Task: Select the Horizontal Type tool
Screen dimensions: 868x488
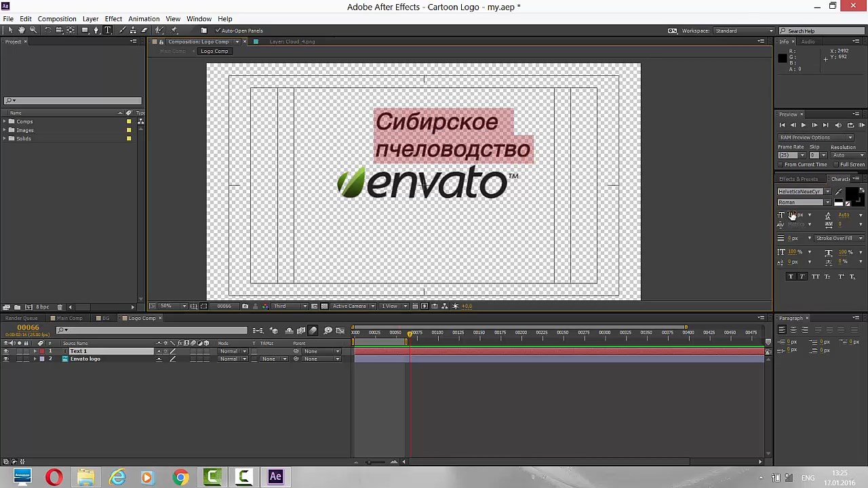Action: [x=107, y=30]
